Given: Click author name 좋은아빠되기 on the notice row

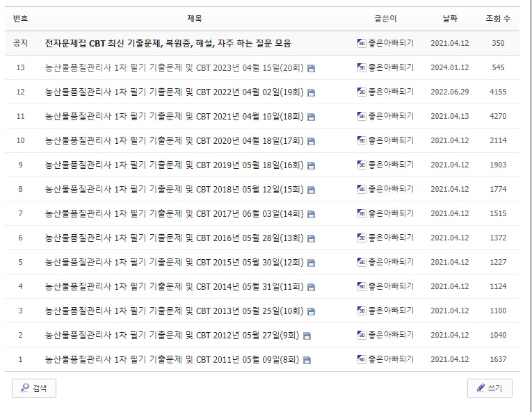Looking at the screenshot, I should [392, 43].
